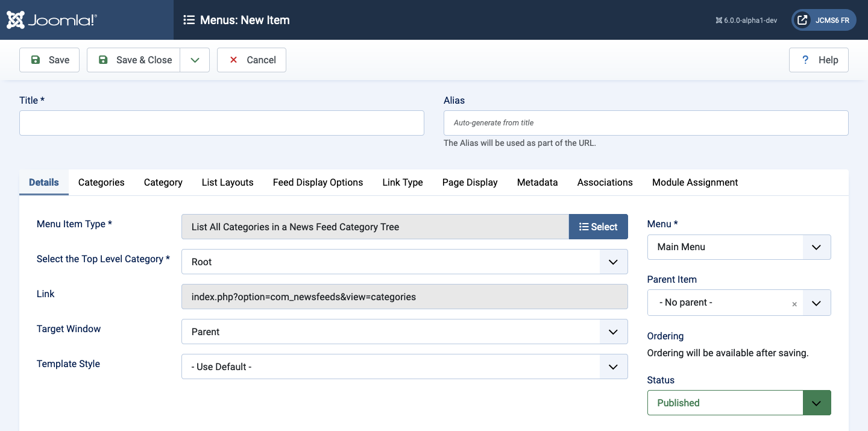Click the Joomla version 6.0.0-alpha1-dev label
This screenshot has height=431, width=868.
coord(746,20)
